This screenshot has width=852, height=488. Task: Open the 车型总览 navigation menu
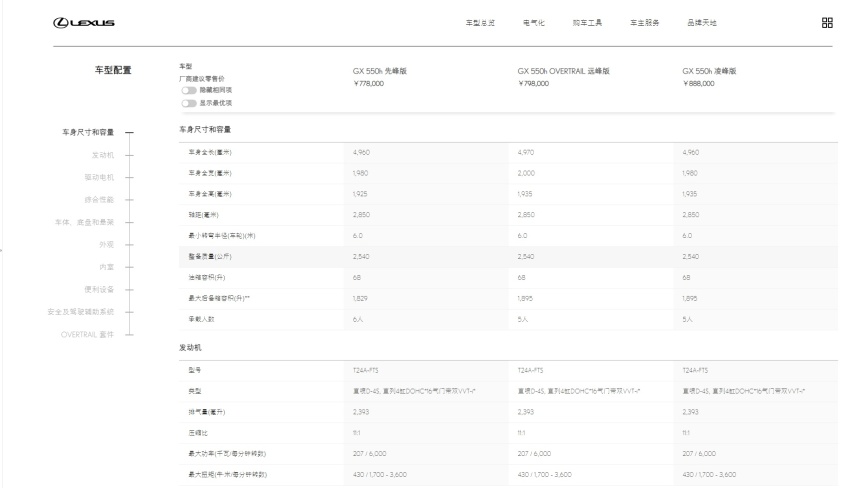[480, 23]
